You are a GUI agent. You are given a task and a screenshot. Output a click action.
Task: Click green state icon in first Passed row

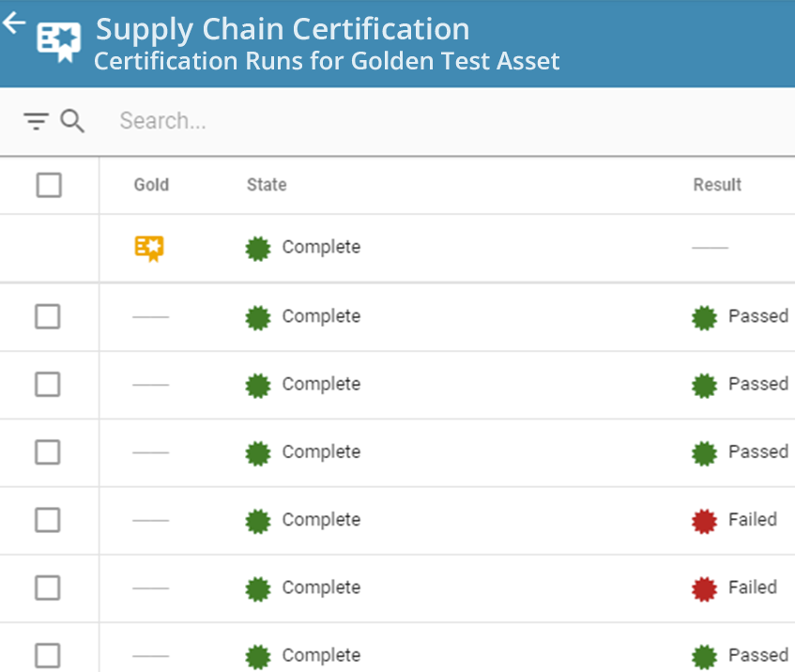[x=258, y=318]
